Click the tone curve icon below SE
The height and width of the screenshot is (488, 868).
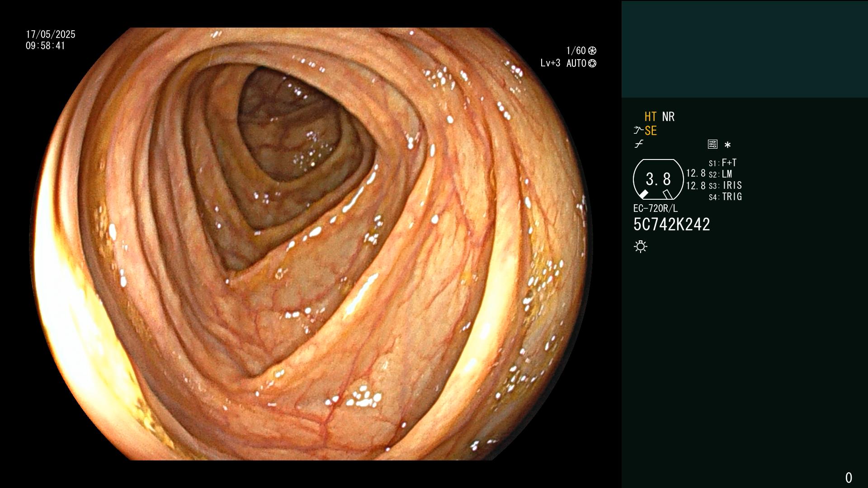coord(639,144)
